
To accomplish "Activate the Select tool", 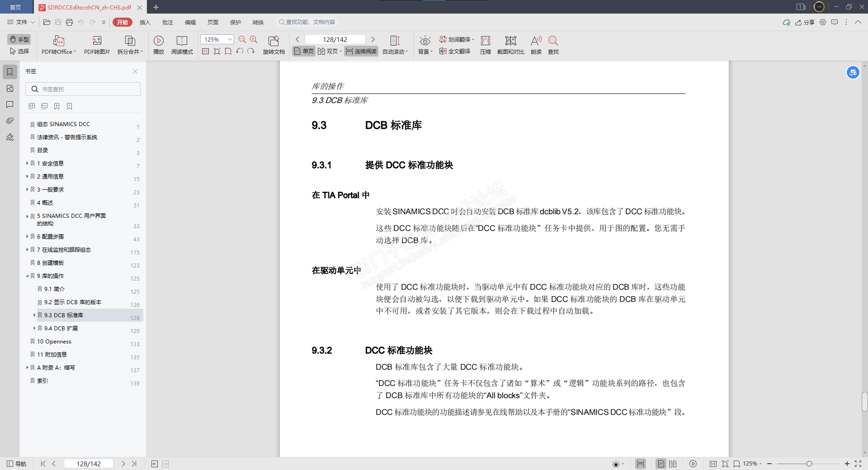I will click(19, 51).
